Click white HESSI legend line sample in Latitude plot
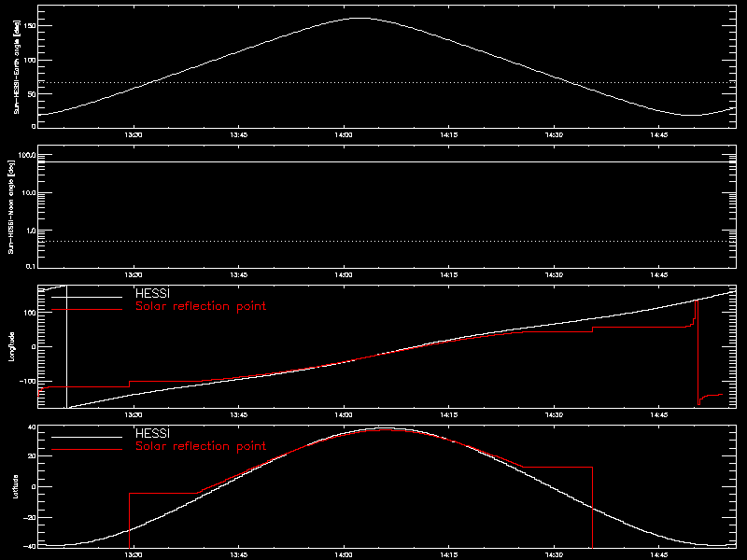Viewport: 747px width, 560px height. [x=87, y=437]
